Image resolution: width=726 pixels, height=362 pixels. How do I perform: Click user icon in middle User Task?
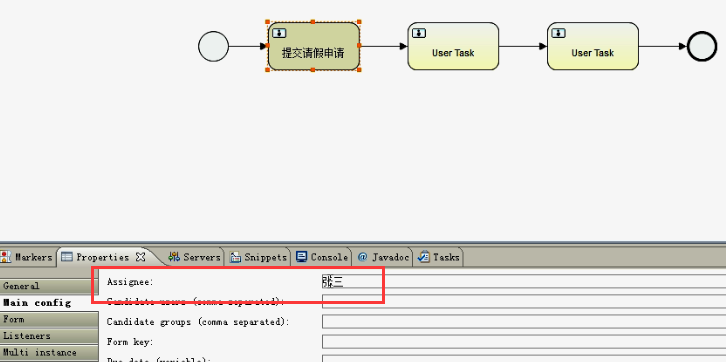419,33
